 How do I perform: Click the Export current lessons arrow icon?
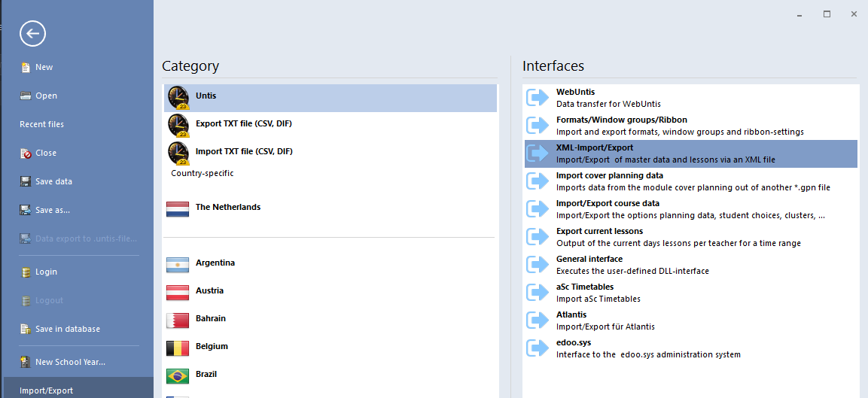coord(537,236)
